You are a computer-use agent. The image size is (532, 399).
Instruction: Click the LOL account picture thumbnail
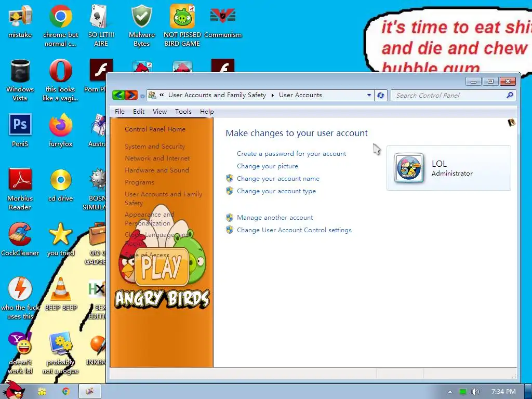pos(408,168)
